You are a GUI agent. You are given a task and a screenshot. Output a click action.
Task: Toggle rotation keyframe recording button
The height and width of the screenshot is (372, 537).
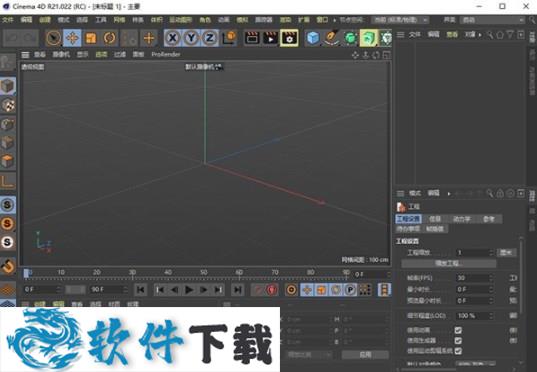coord(336,290)
